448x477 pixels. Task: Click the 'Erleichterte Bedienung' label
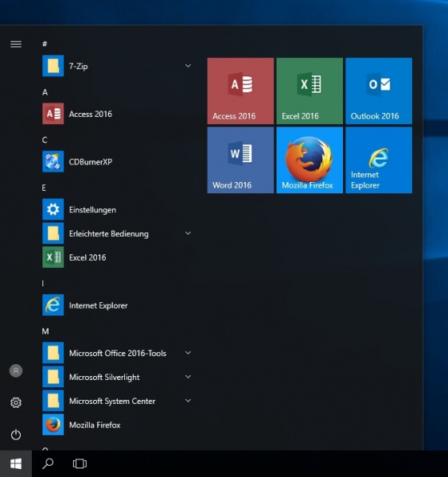click(109, 234)
